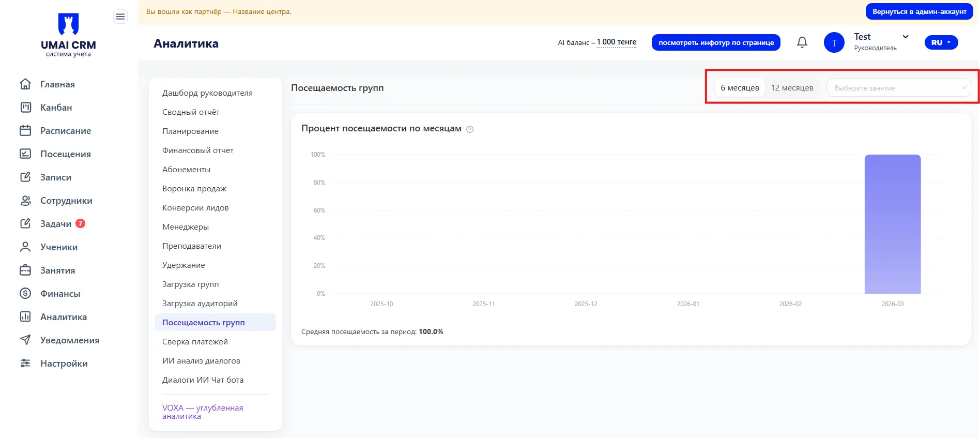
Task: Go to Финансы section
Action: [60, 294]
